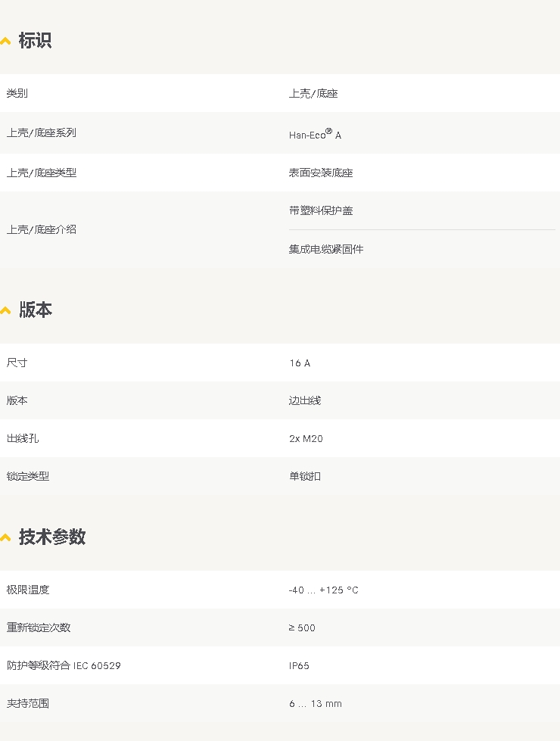
Task: Click the 技术参数 section heading text
Action: coord(52,537)
